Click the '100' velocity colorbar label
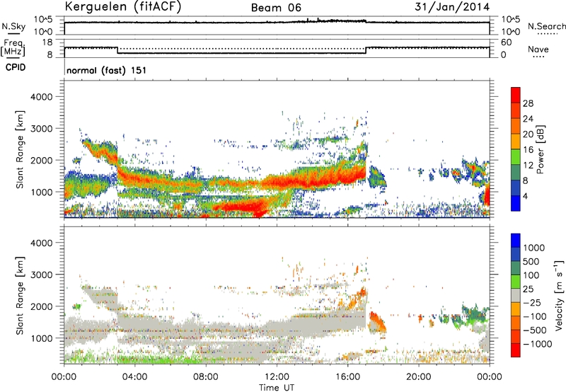The width and height of the screenshot is (566, 392). [533, 275]
